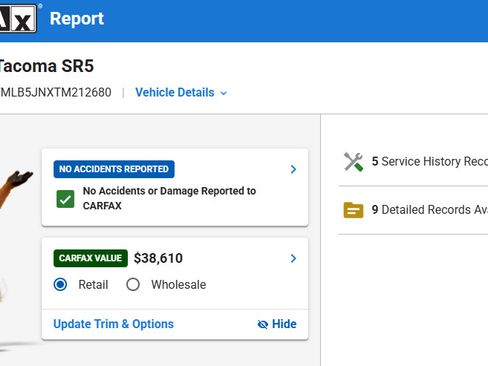Click the Vehicle Details chevron arrow
Screen dimensions: 488x366
(224, 93)
